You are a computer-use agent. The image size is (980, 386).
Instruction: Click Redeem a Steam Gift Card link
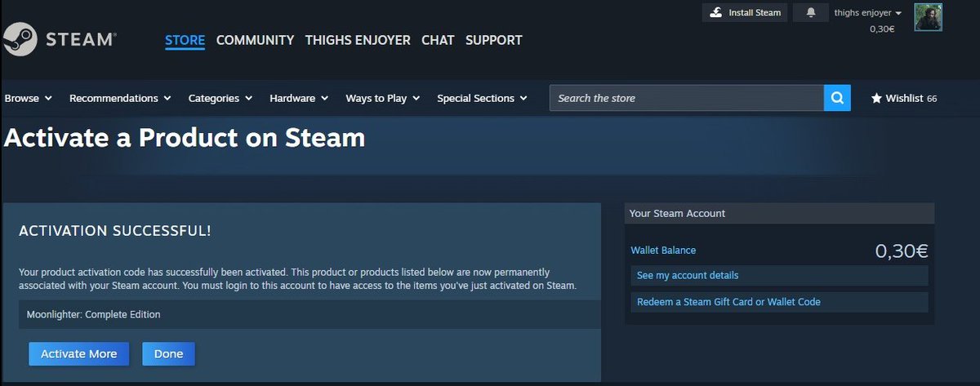pyautogui.click(x=779, y=302)
